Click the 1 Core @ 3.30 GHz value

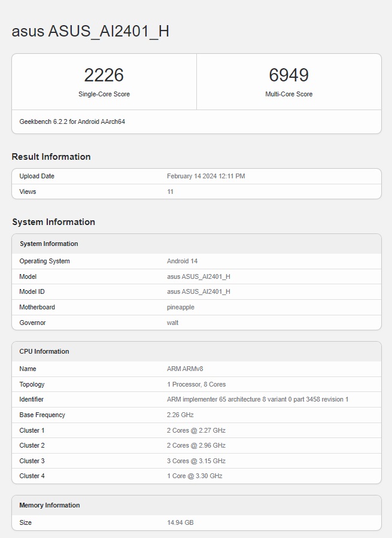[x=195, y=476]
